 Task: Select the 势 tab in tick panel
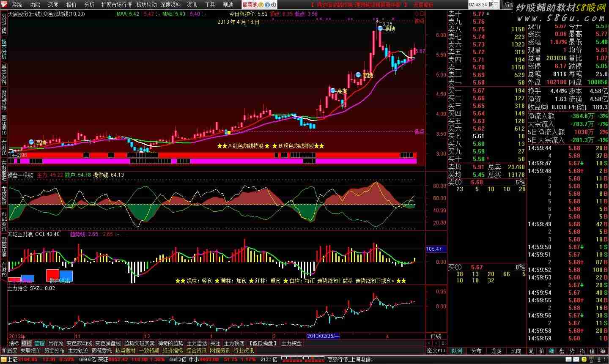(x=572, y=351)
